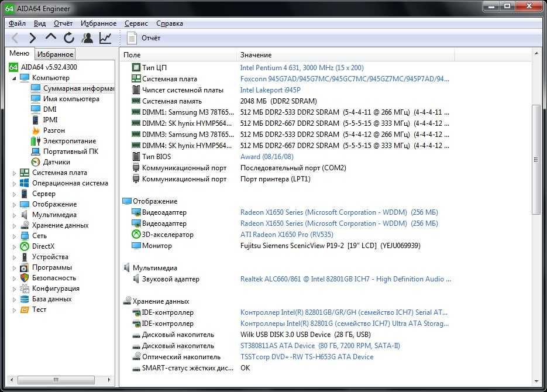Select Суммарная информация in the tree
547x392 pixels.
(x=78, y=88)
